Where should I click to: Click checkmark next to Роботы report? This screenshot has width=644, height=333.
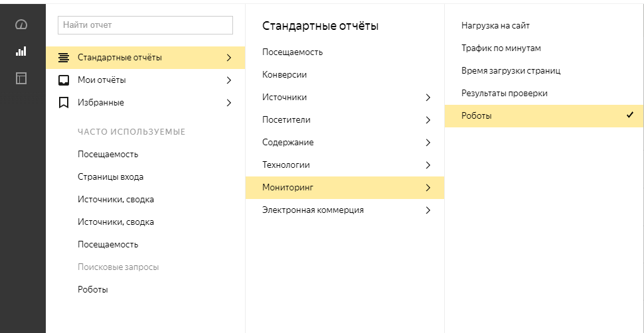(629, 115)
